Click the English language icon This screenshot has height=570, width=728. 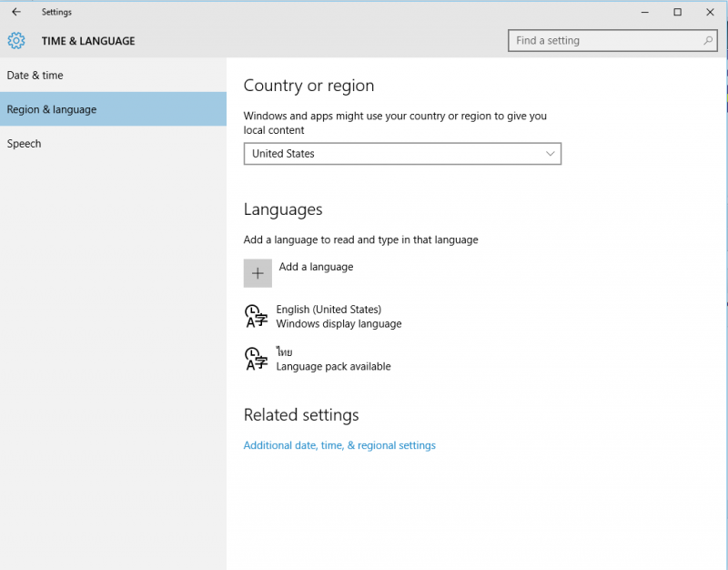256,316
